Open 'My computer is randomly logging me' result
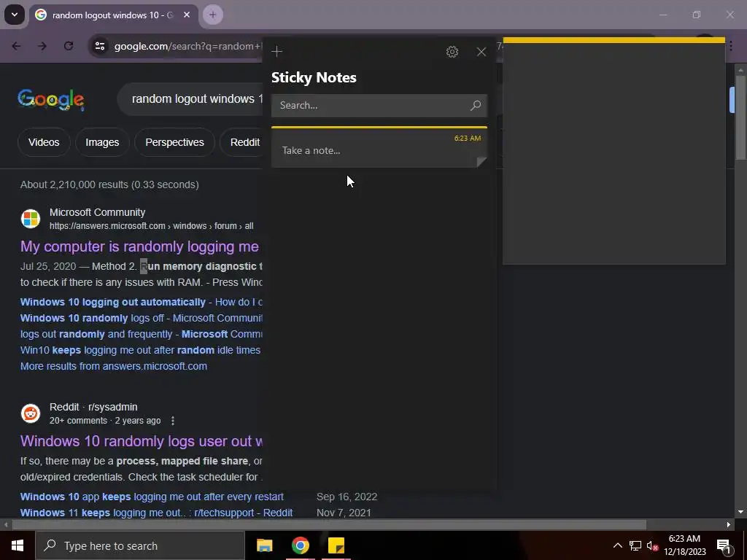The width and height of the screenshot is (747, 560). click(x=139, y=246)
